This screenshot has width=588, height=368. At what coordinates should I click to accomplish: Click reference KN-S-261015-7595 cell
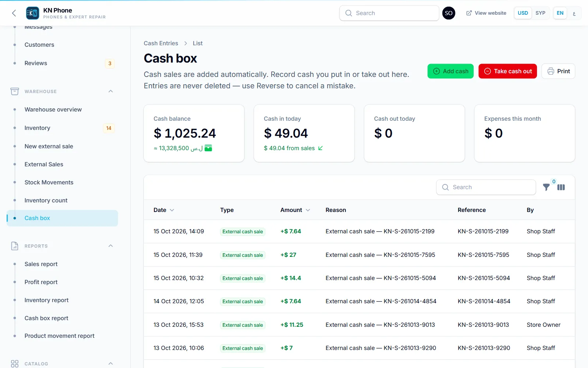tap(483, 255)
